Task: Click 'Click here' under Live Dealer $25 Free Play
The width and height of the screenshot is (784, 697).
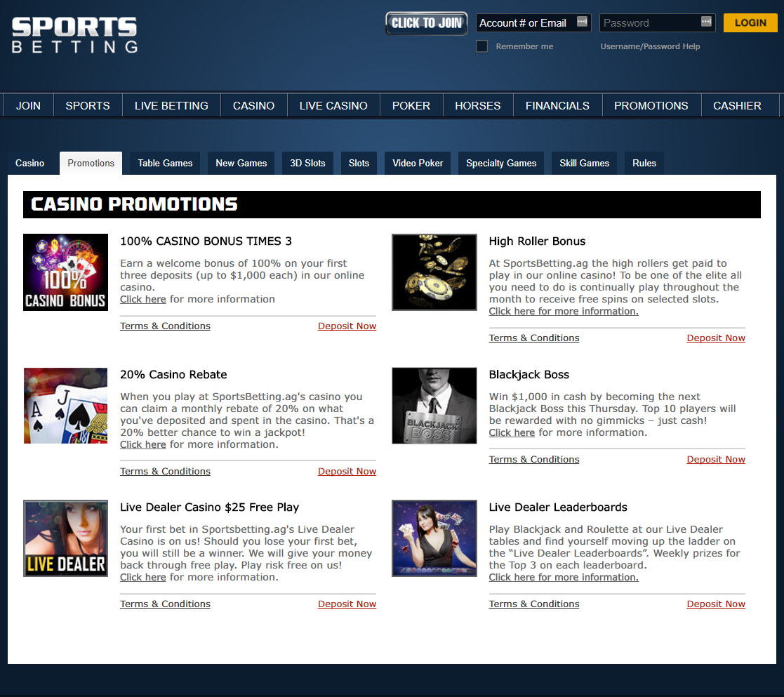Action: [x=143, y=577]
